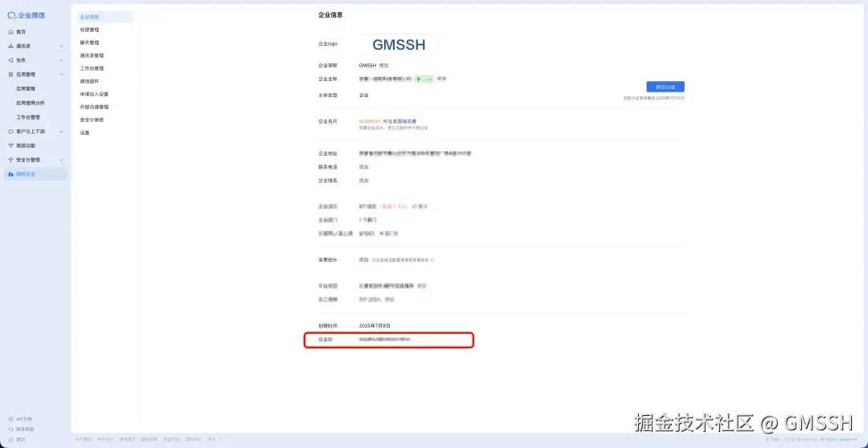Click the 应用管理 grid icon in sidebar

coord(10,74)
